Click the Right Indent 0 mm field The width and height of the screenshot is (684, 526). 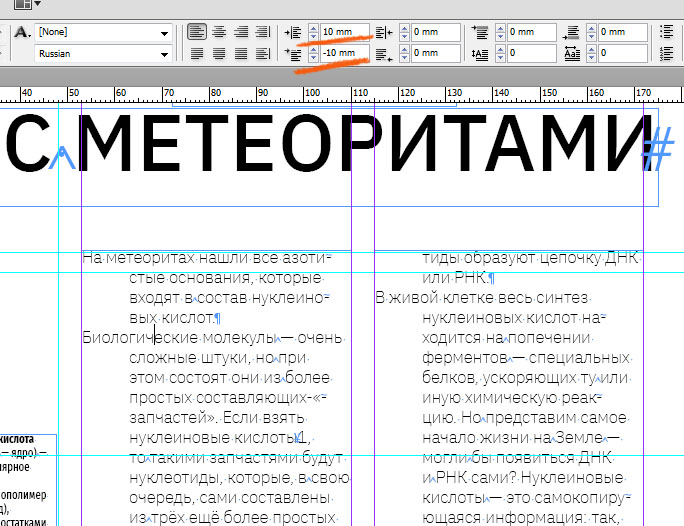click(436, 32)
